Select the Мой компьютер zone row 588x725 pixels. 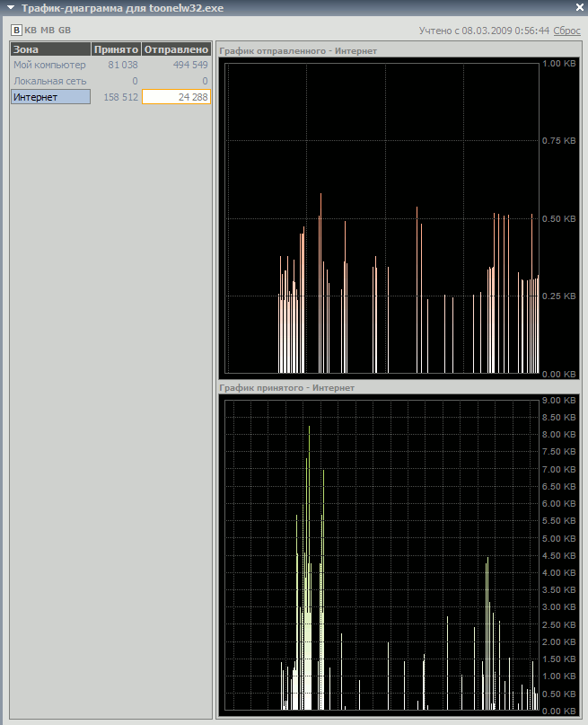pyautogui.click(x=50, y=65)
